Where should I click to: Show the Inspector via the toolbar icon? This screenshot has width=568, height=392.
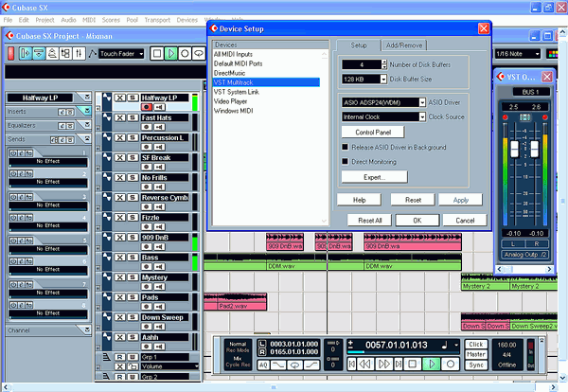(26, 54)
